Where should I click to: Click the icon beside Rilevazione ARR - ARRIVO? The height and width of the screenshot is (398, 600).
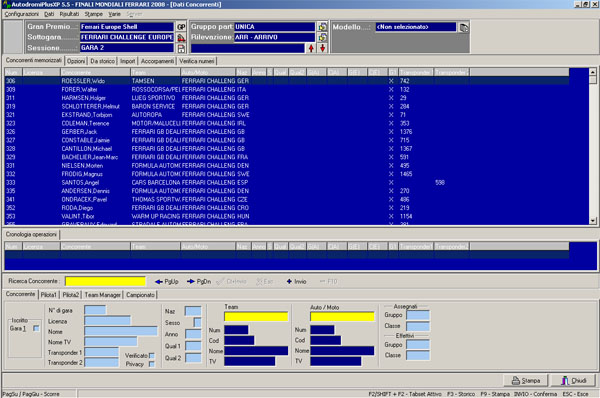(323, 38)
